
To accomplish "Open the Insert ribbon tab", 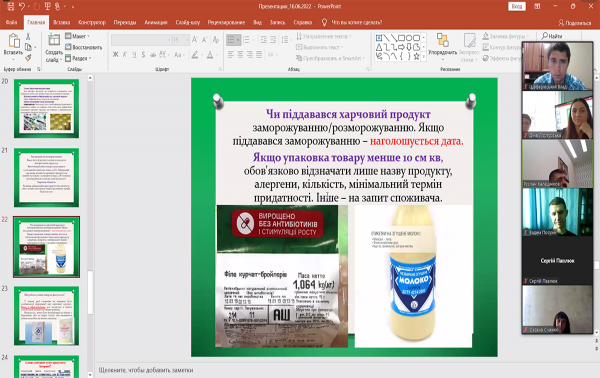I will (62, 22).
